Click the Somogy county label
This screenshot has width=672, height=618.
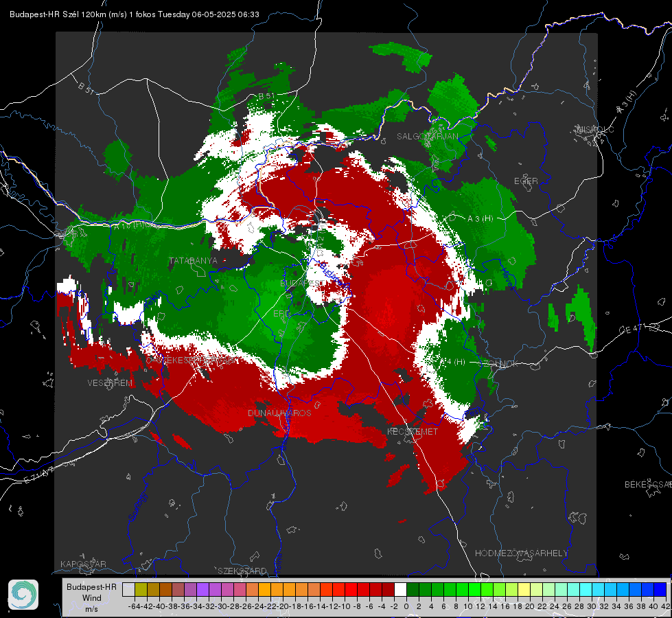pos(137,507)
